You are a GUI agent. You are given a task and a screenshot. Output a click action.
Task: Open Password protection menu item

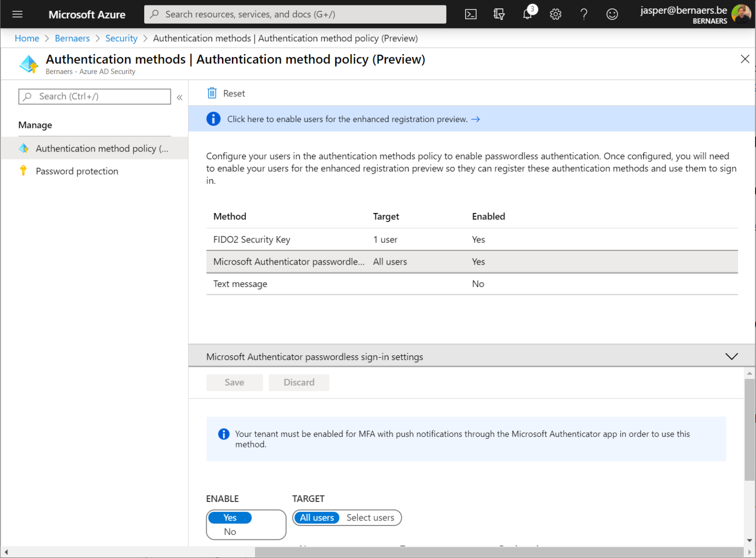pyautogui.click(x=77, y=171)
